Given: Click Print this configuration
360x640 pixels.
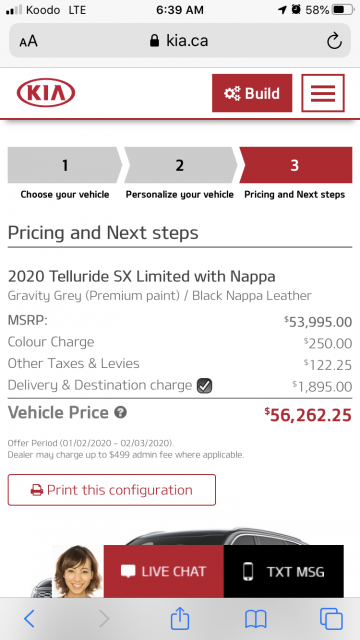Looking at the screenshot, I should pyautogui.click(x=111, y=490).
